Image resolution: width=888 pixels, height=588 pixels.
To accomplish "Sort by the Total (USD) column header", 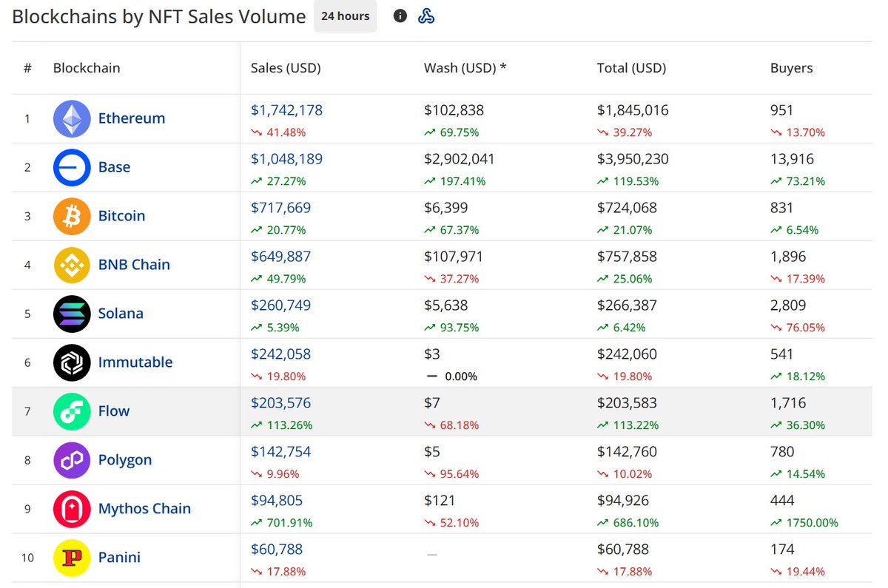I will click(x=631, y=68).
